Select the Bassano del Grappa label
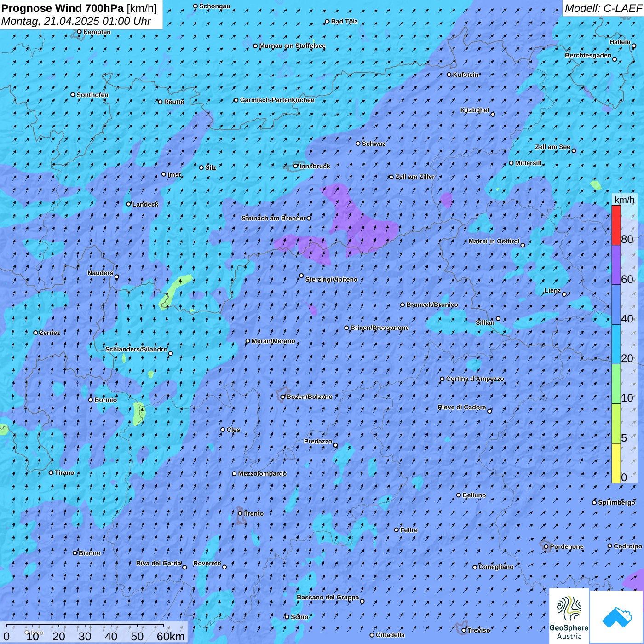The height and width of the screenshot is (644, 644). pyautogui.click(x=328, y=598)
